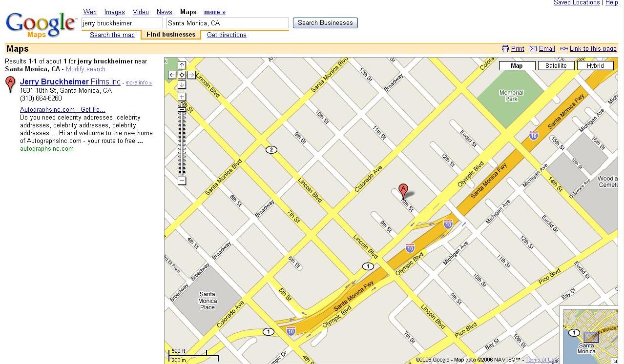
Task: Open the Images link
Action: coord(115,12)
